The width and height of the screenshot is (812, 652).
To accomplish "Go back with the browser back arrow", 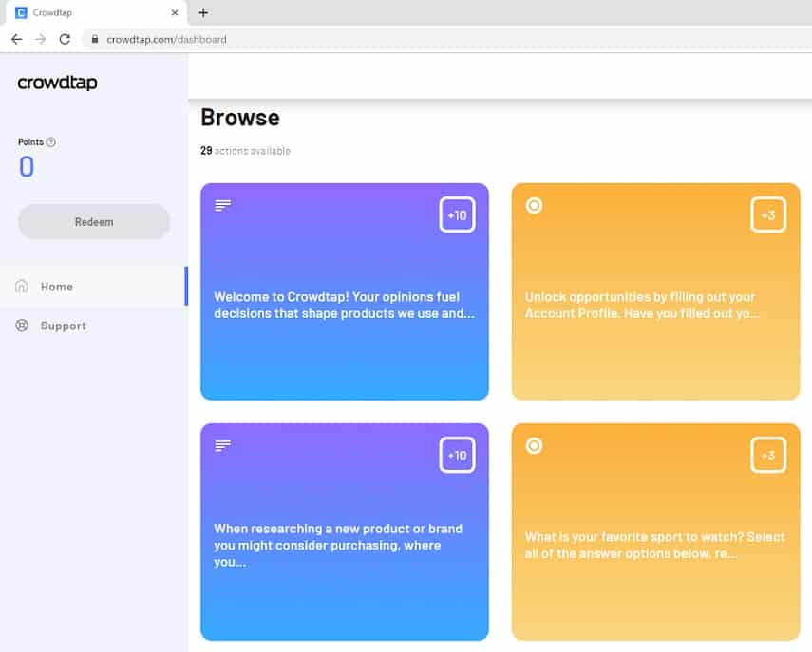I will (x=16, y=39).
